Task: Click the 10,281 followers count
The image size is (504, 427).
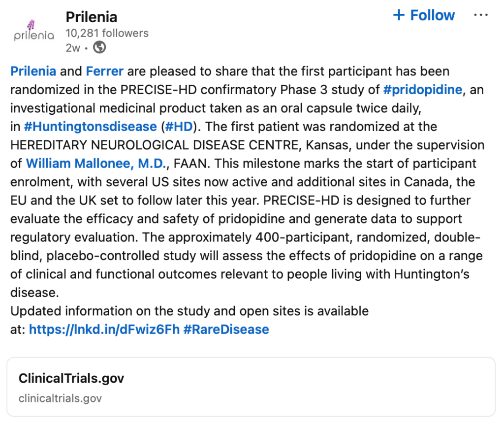Action: point(107,33)
